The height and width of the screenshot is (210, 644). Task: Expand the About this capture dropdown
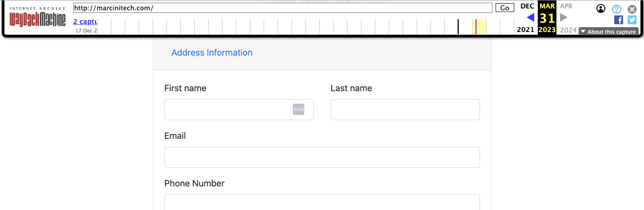coord(608,32)
